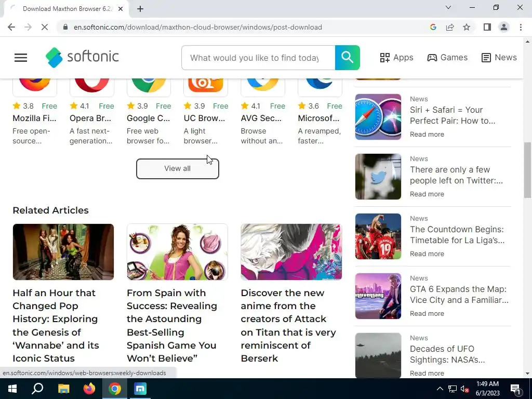This screenshot has width=532, height=399.
Task: Open the Microsoft Edge app icon
Action: click(x=320, y=87)
